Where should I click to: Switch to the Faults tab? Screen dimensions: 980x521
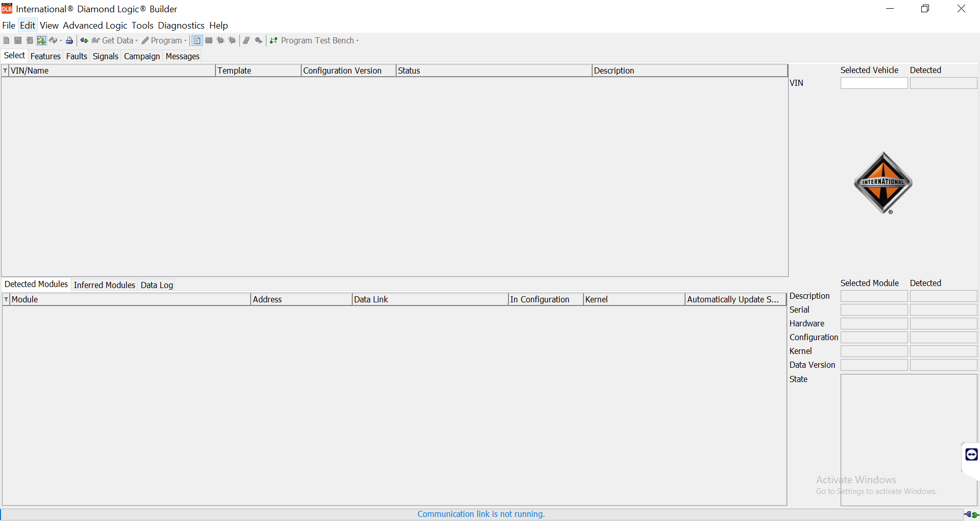[77, 56]
